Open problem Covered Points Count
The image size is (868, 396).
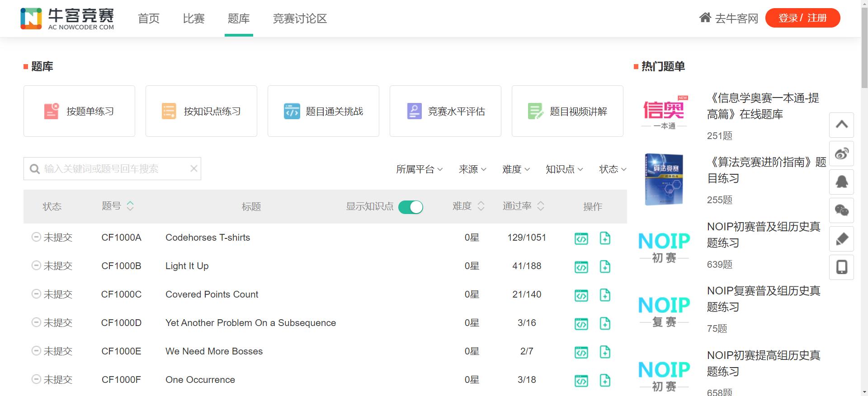(x=212, y=294)
